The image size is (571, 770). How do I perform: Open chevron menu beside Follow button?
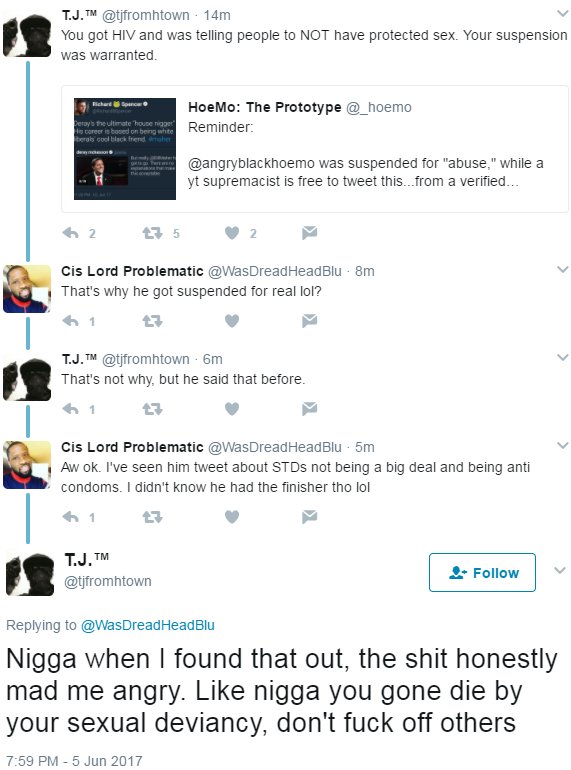560,570
